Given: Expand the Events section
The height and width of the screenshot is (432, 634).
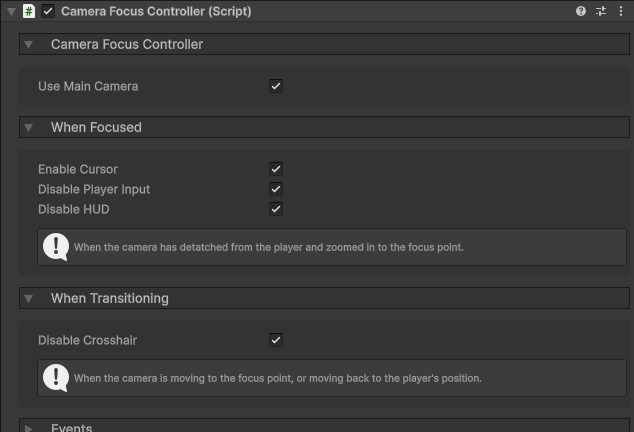Looking at the screenshot, I should pos(29,428).
